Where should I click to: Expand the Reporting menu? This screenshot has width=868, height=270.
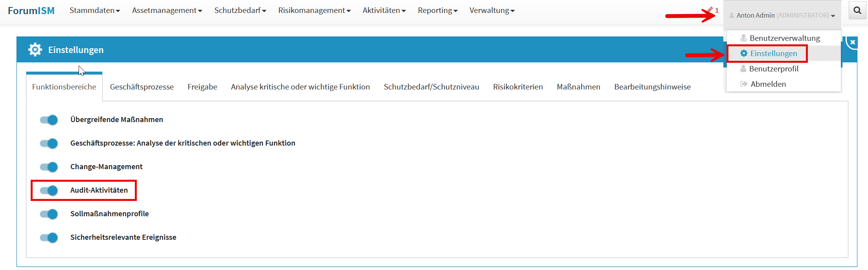click(x=437, y=11)
